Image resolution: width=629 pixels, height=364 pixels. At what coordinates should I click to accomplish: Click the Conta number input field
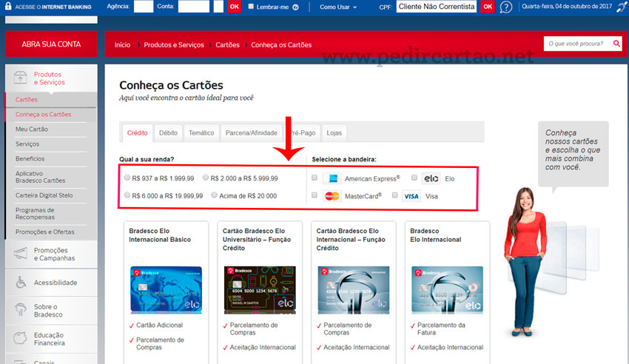194,7
